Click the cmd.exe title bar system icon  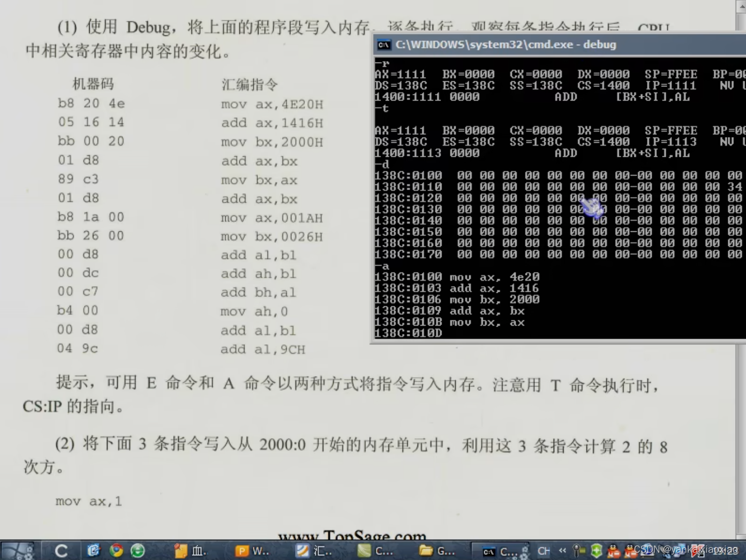pos(384,45)
